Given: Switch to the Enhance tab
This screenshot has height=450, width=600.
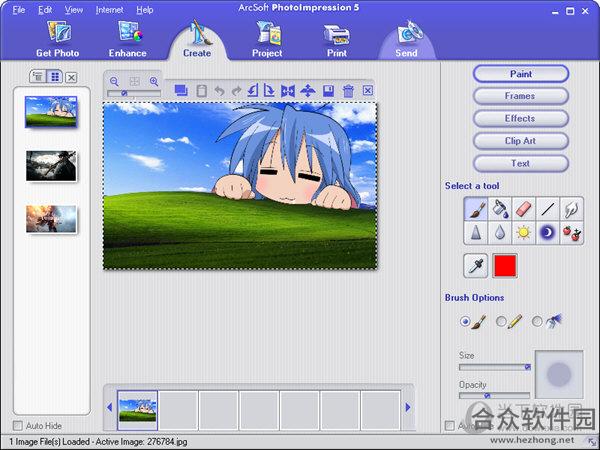Looking at the screenshot, I should (127, 39).
